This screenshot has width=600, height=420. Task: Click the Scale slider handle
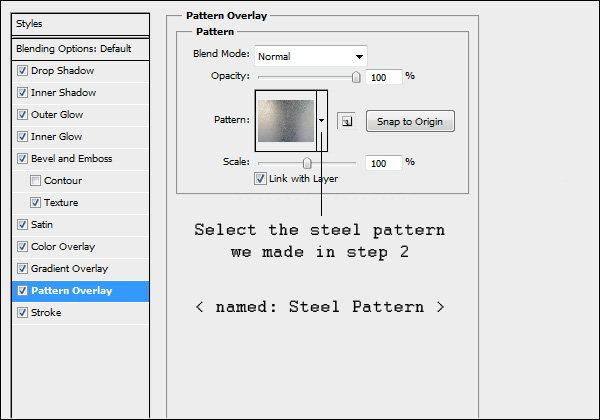307,162
